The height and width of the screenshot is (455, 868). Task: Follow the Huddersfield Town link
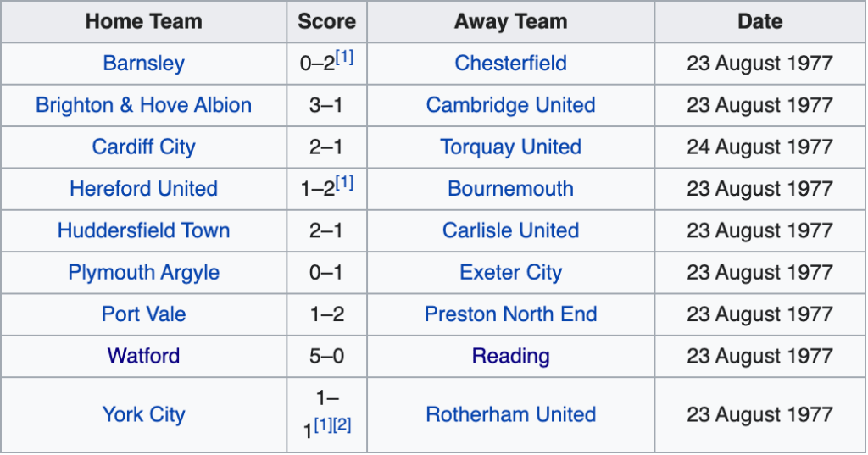[x=143, y=230]
